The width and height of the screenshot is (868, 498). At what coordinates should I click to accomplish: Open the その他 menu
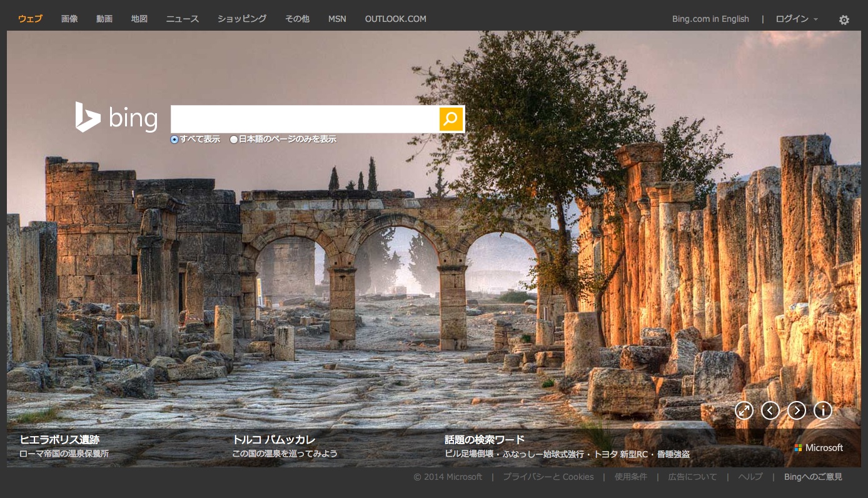coord(297,19)
